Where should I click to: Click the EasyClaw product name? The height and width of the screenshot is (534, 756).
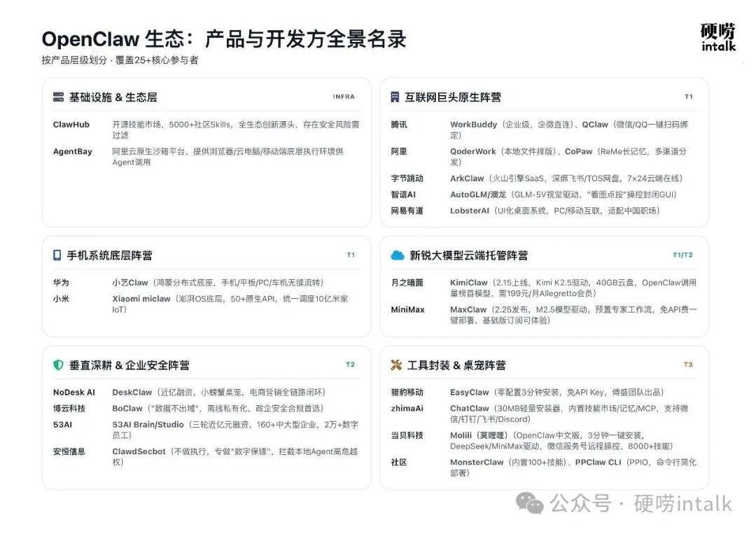point(470,393)
